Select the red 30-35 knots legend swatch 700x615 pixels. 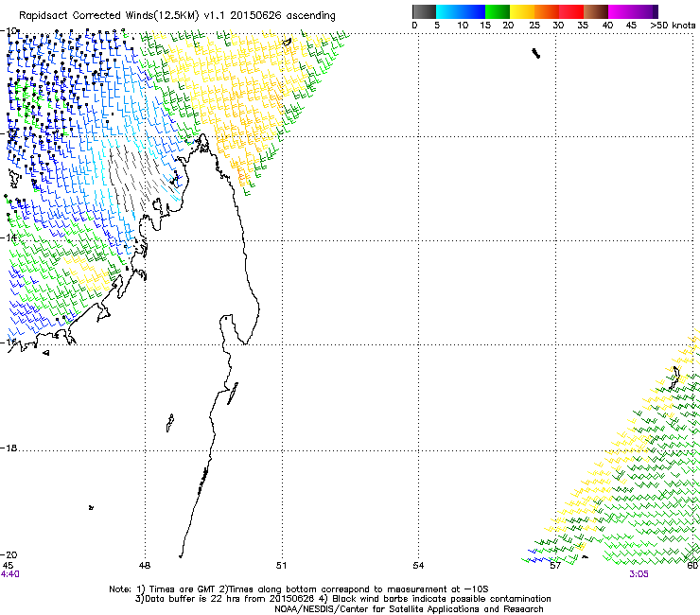(x=571, y=11)
